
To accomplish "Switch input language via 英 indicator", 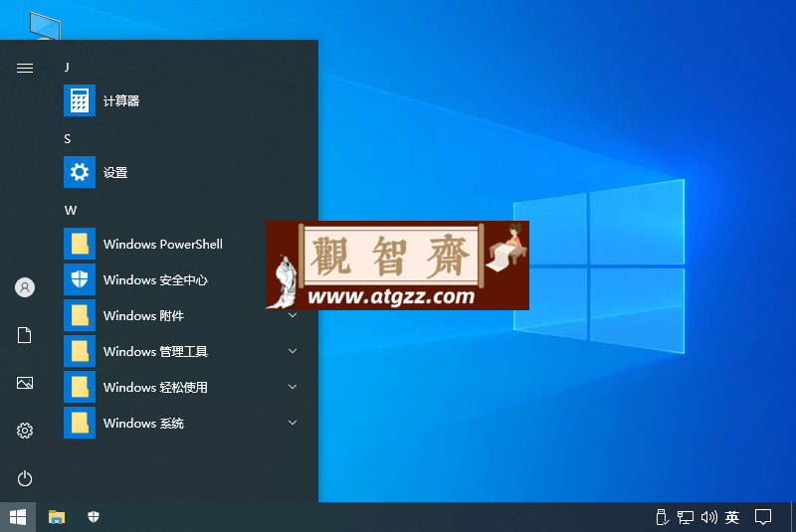I will click(x=732, y=517).
